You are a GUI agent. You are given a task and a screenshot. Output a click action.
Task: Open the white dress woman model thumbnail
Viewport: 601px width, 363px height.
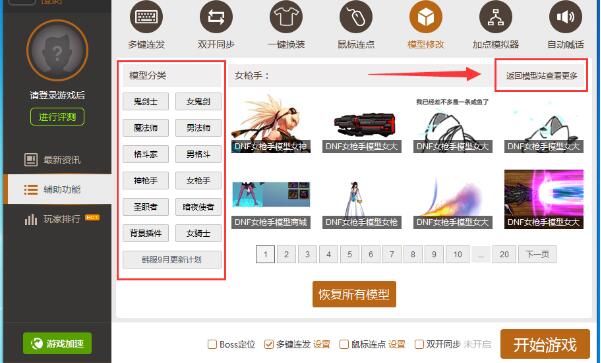tap(361, 199)
